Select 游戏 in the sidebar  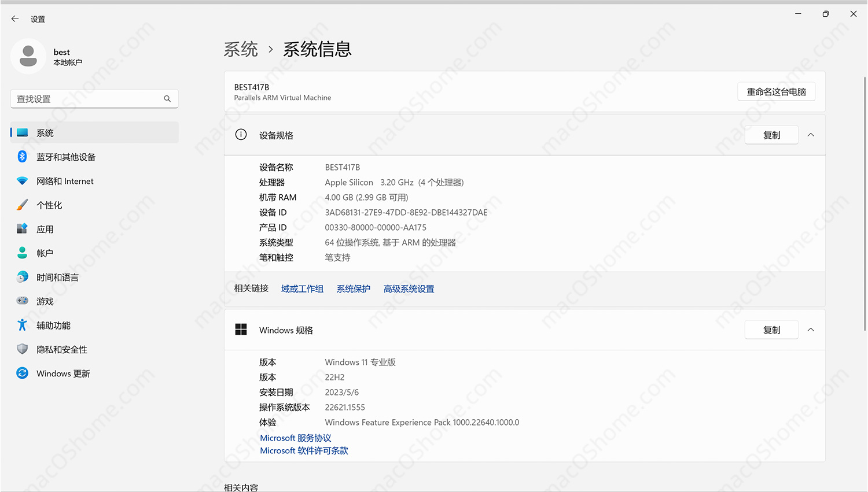(94, 301)
